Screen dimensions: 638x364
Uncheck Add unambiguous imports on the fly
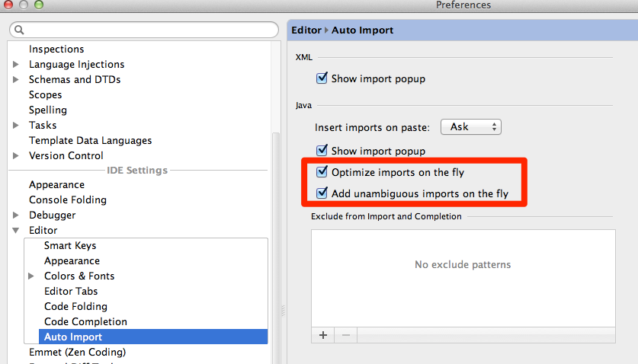point(322,193)
